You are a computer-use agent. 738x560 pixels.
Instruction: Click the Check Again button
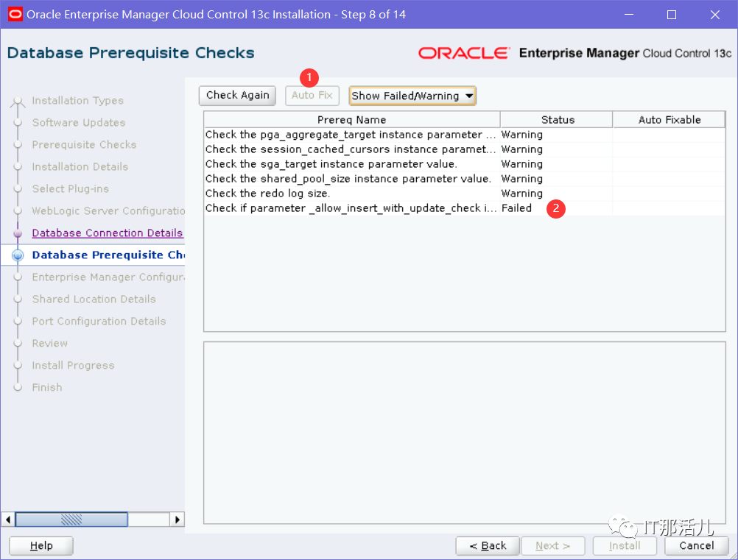click(237, 96)
